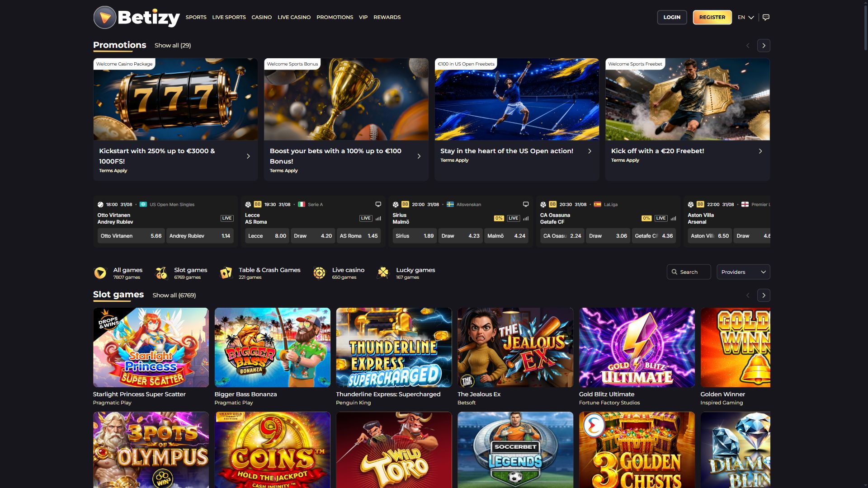Image resolution: width=868 pixels, height=488 pixels.
Task: Open the VIP page
Action: click(x=363, y=17)
